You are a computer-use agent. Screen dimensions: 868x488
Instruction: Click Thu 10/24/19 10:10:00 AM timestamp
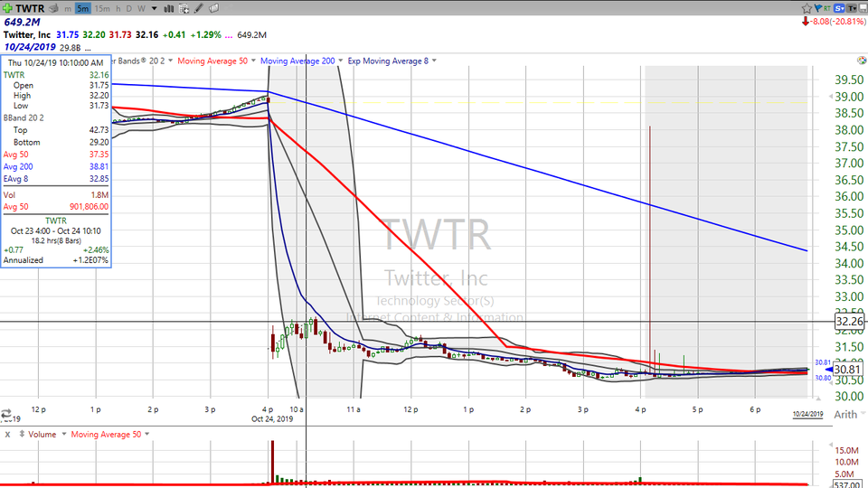(55, 63)
